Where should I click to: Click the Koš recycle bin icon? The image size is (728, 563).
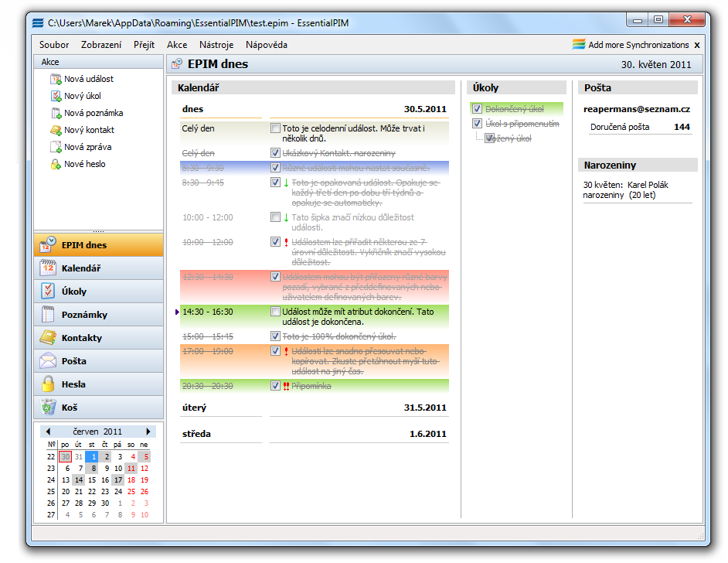pos(48,407)
